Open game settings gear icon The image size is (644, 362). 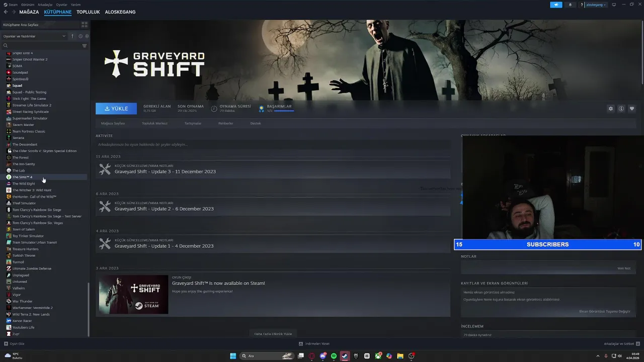[611, 109]
